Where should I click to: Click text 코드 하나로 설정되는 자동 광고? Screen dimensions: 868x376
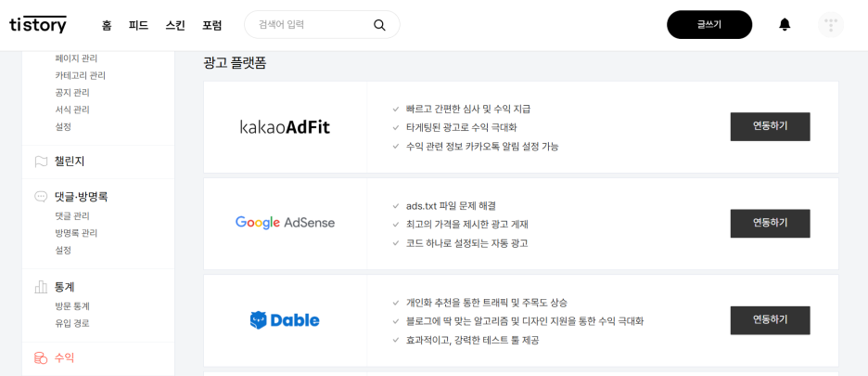pyautogui.click(x=466, y=243)
